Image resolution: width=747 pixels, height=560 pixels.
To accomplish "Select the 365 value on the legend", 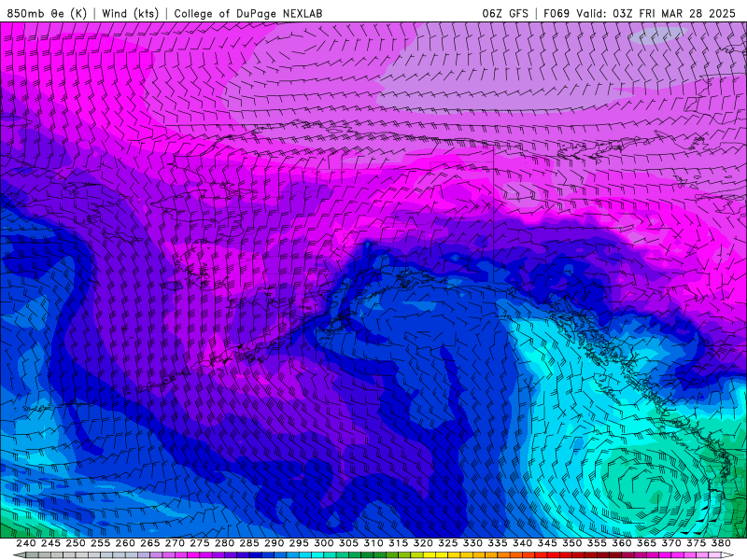I will tap(646, 543).
